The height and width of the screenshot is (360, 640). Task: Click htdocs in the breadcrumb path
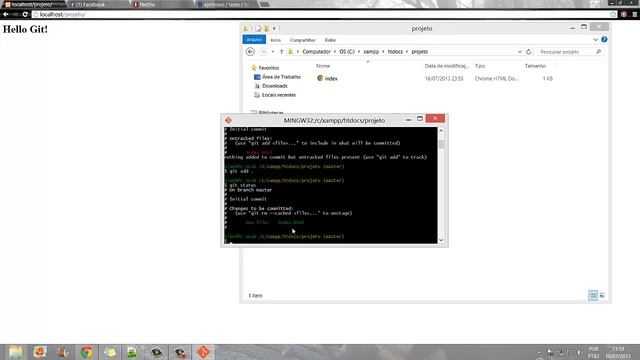point(395,52)
